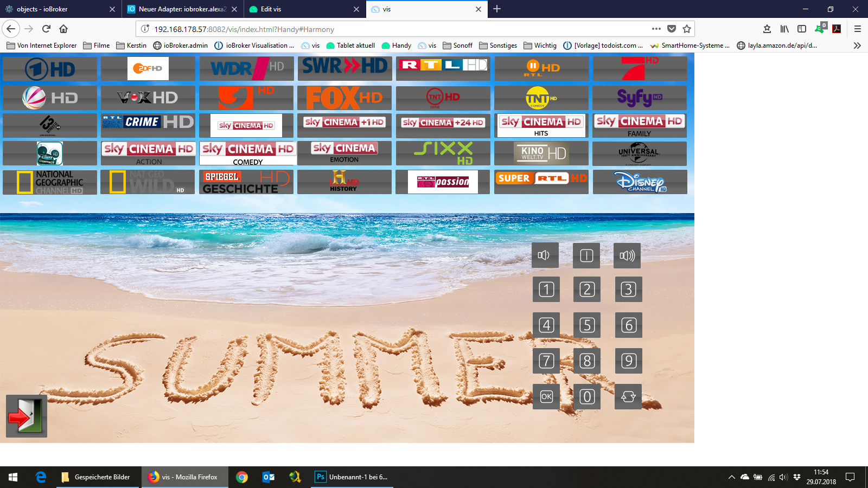Confirm with the OK key
Screen dimensions: 868x488
(x=546, y=397)
